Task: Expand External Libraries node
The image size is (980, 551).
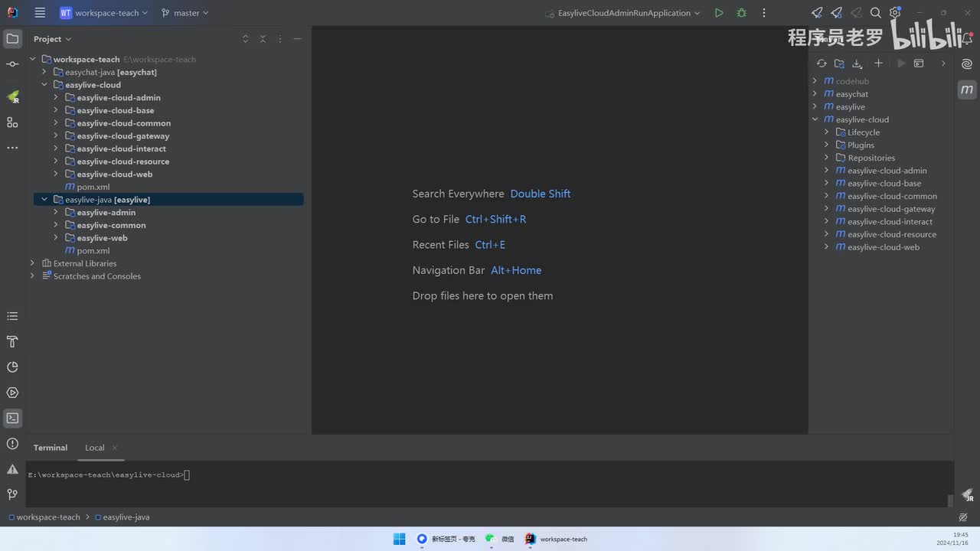Action: point(32,263)
